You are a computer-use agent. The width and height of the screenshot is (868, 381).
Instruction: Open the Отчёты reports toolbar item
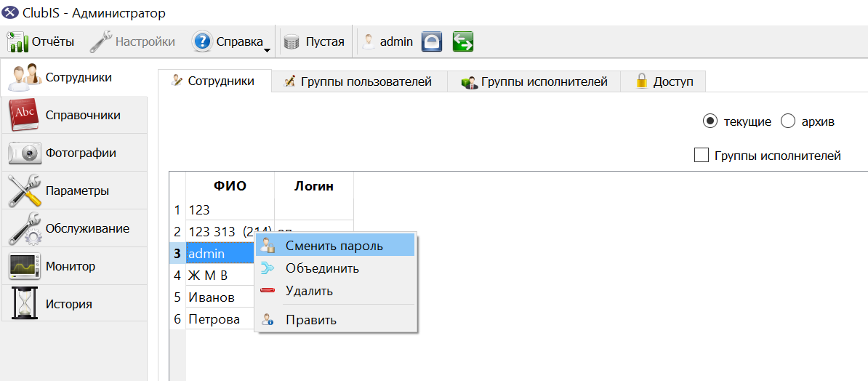point(40,41)
